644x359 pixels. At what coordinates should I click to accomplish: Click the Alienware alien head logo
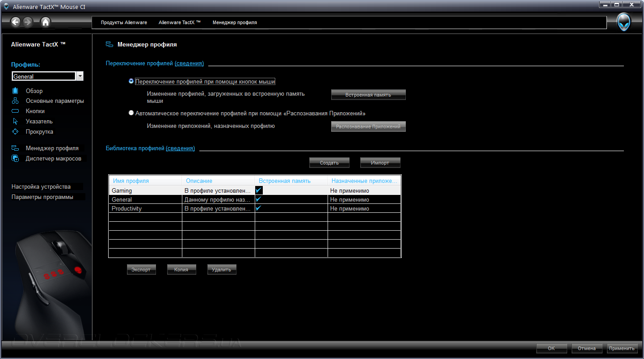pyautogui.click(x=624, y=22)
